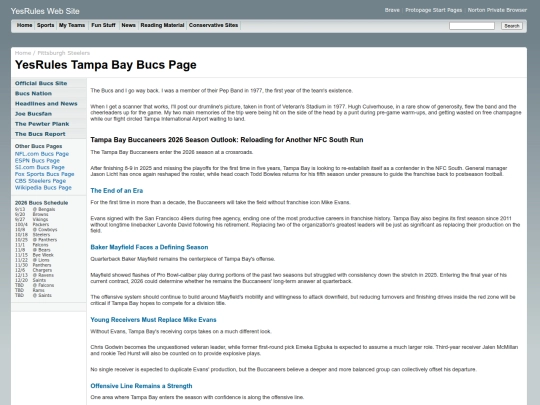Viewport: 540px width, 405px height.
Task: Click the '@ Cowboys' schedule entry
Action: (45, 230)
